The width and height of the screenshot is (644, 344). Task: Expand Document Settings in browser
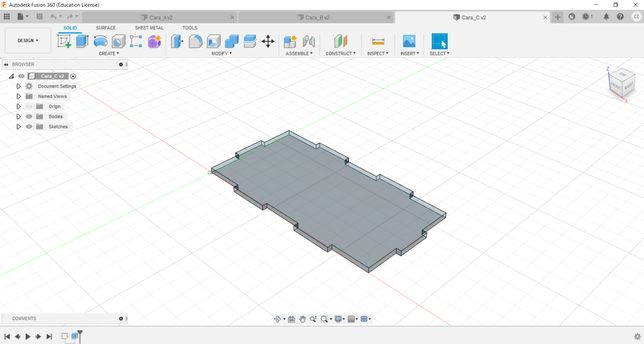(x=19, y=86)
